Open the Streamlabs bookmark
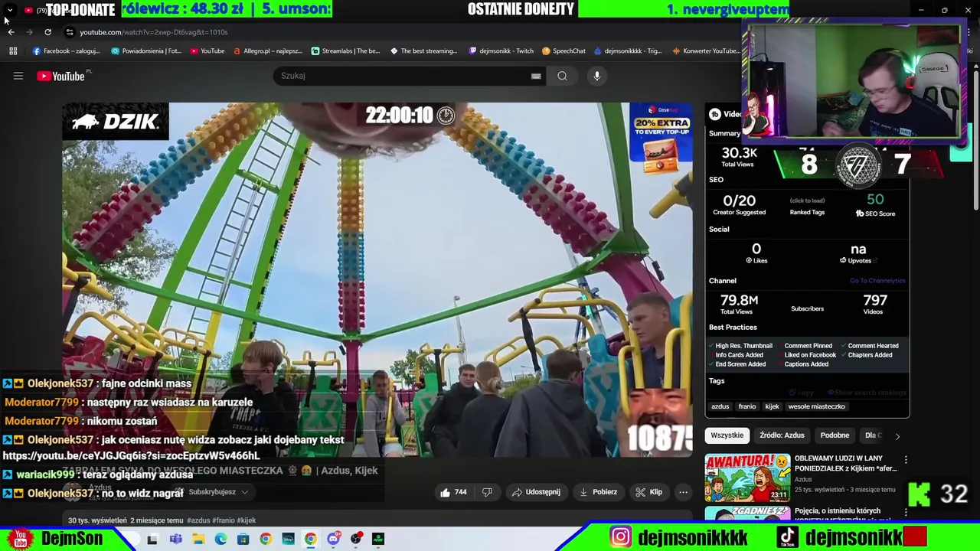 pyautogui.click(x=345, y=51)
